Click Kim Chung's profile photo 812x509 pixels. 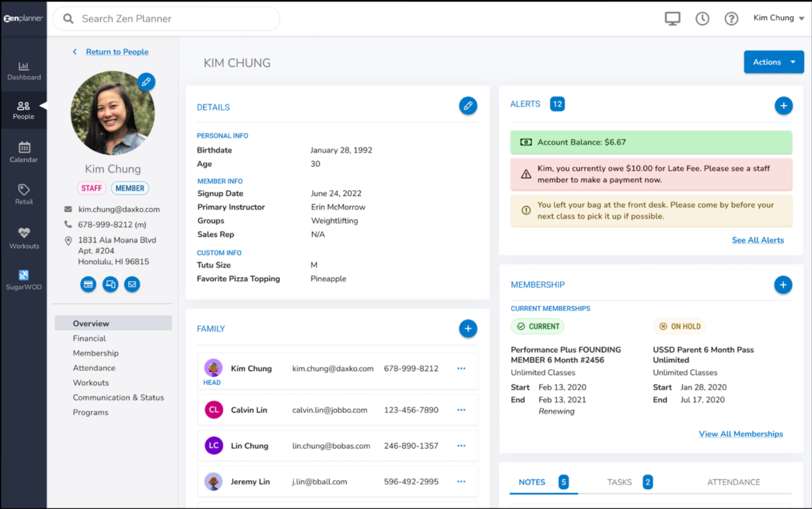111,114
